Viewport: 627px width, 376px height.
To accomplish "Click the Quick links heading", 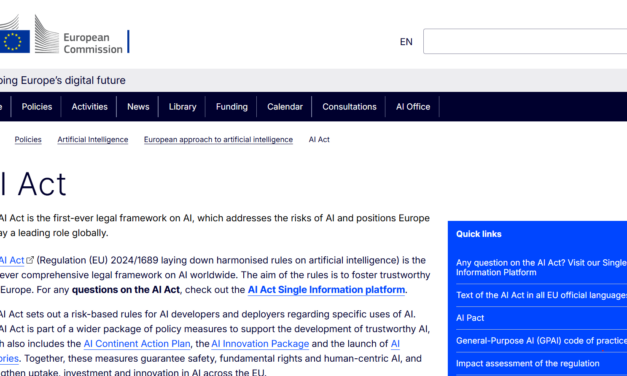I will click(479, 234).
